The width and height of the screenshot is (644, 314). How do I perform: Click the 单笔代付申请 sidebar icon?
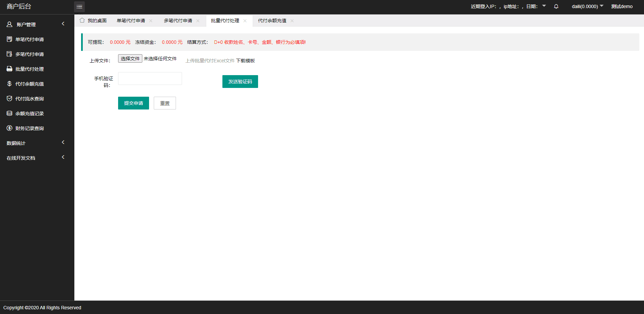9,39
